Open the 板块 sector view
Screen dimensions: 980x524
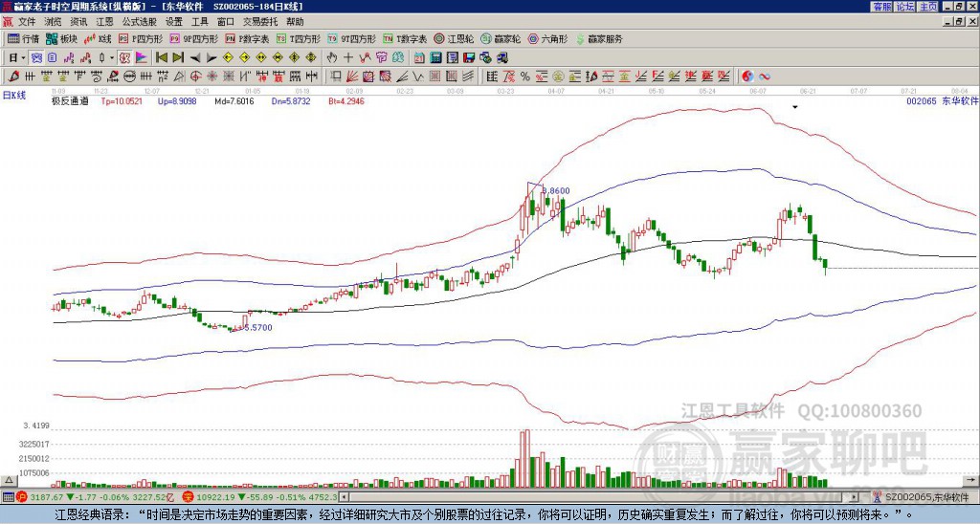click(x=61, y=38)
